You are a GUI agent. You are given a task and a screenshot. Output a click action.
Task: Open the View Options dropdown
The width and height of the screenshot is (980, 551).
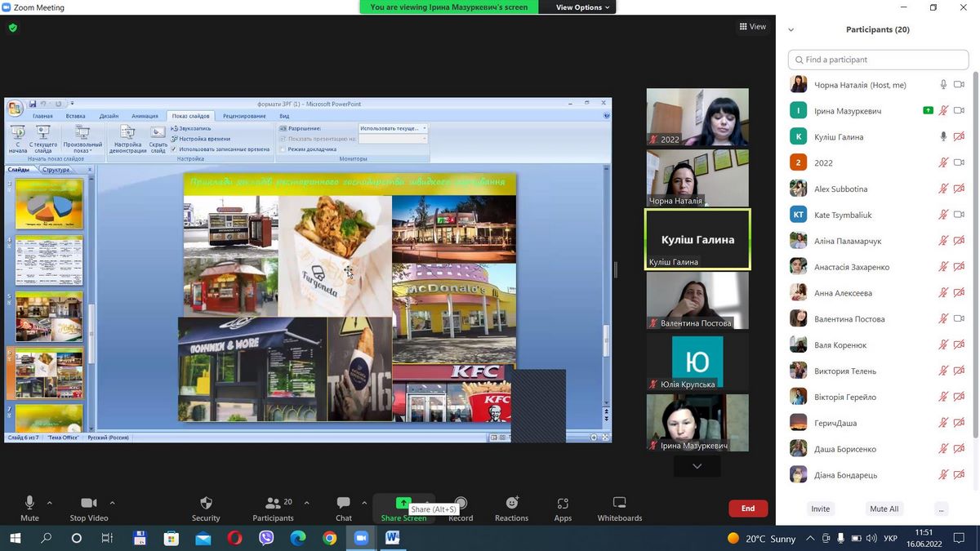583,7
